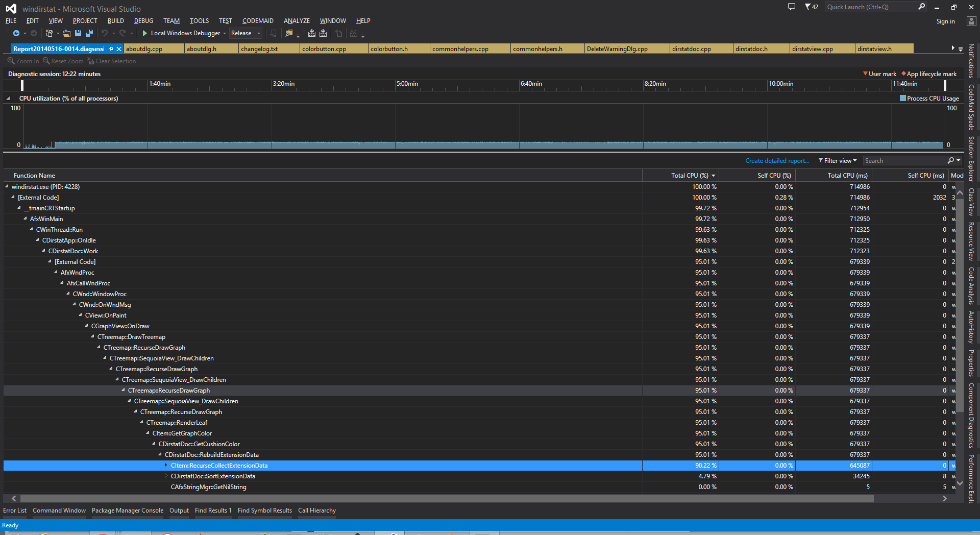This screenshot has height=535, width=980.
Task: Close the Report diagsession tab
Action: click(119, 49)
